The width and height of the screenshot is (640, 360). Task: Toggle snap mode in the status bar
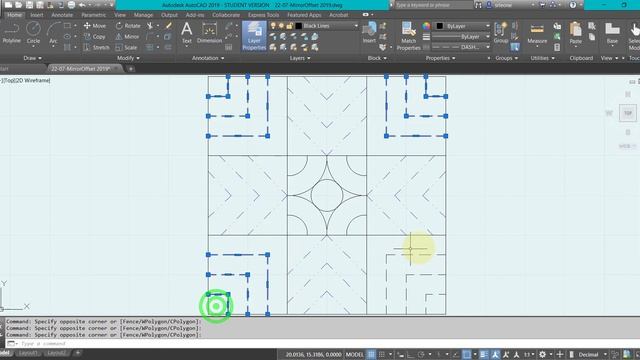click(x=382, y=354)
